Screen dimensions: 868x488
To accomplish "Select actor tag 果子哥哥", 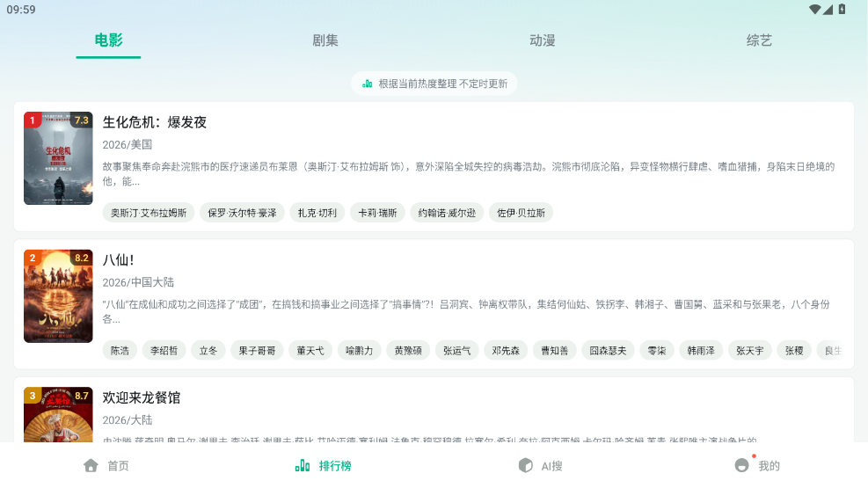I will point(257,351).
